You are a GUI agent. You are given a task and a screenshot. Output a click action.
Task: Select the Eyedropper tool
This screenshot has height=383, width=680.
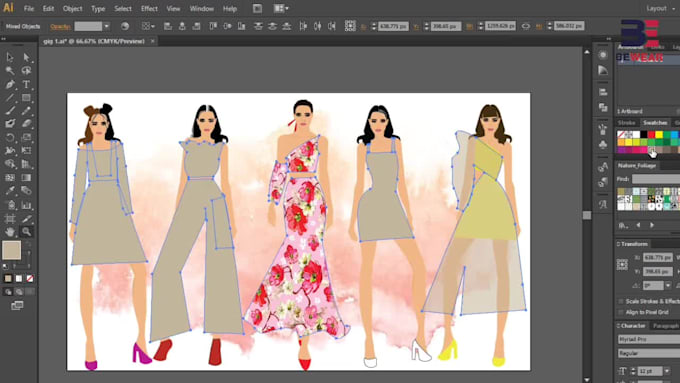coord(10,191)
